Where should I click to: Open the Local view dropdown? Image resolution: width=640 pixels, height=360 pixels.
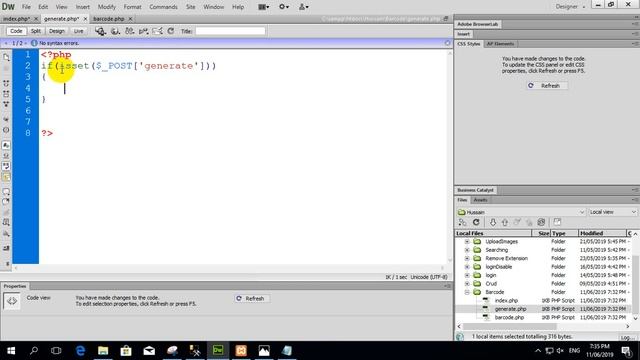coord(612,212)
